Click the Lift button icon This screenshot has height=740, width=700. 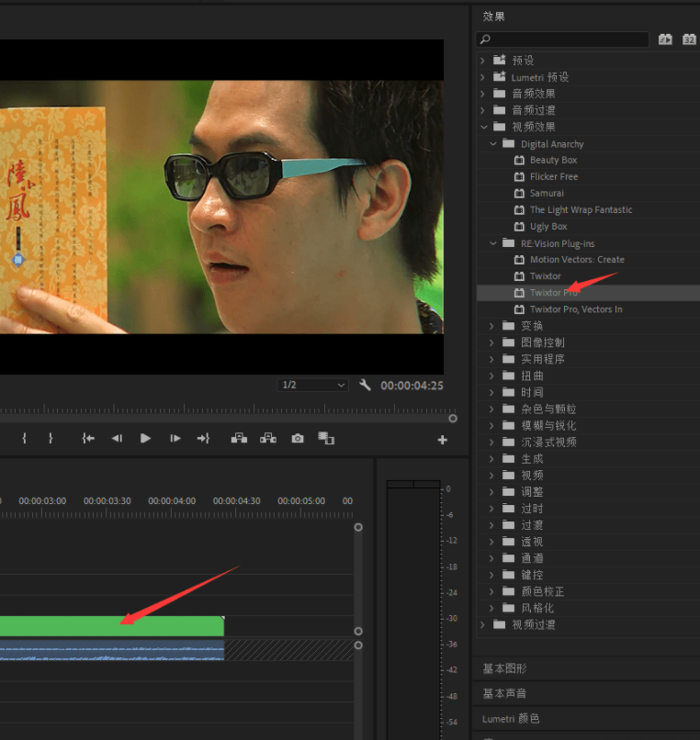pyautogui.click(x=239, y=438)
